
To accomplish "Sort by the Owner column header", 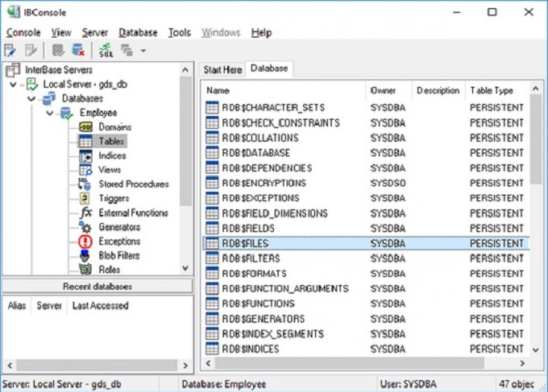I will (x=389, y=90).
